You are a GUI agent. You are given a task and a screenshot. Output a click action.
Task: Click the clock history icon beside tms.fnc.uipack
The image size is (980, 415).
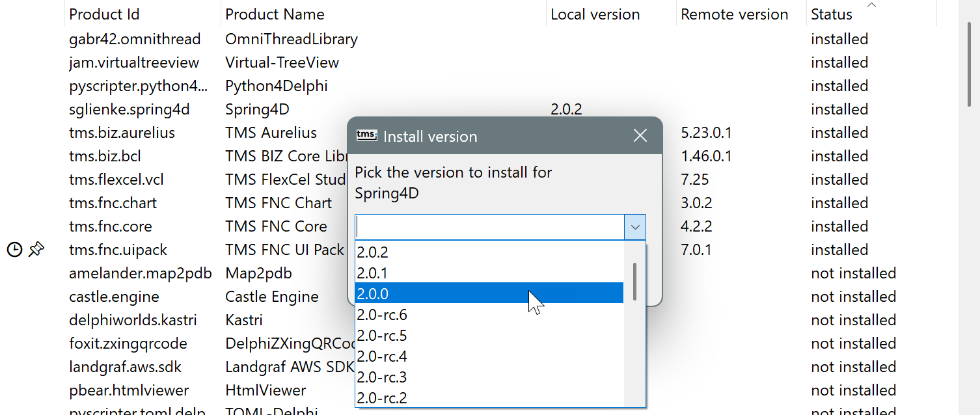point(14,249)
